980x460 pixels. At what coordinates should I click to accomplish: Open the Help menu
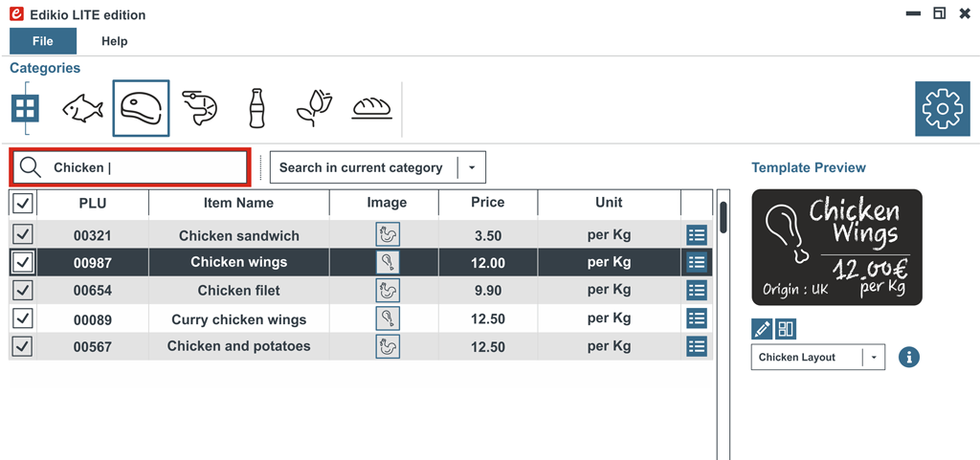pyautogui.click(x=115, y=41)
